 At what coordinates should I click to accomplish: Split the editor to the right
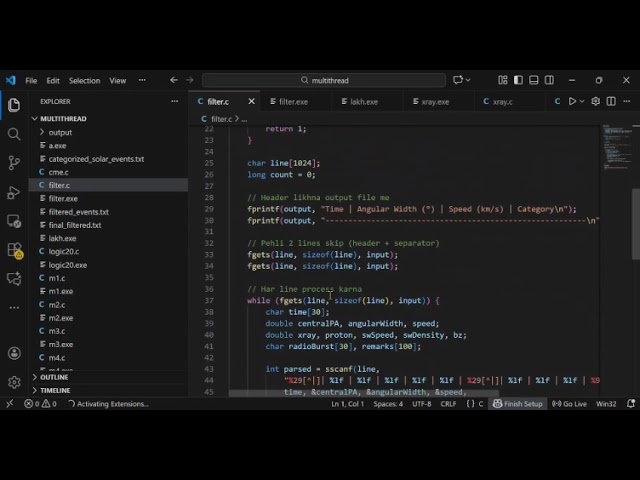(x=611, y=101)
